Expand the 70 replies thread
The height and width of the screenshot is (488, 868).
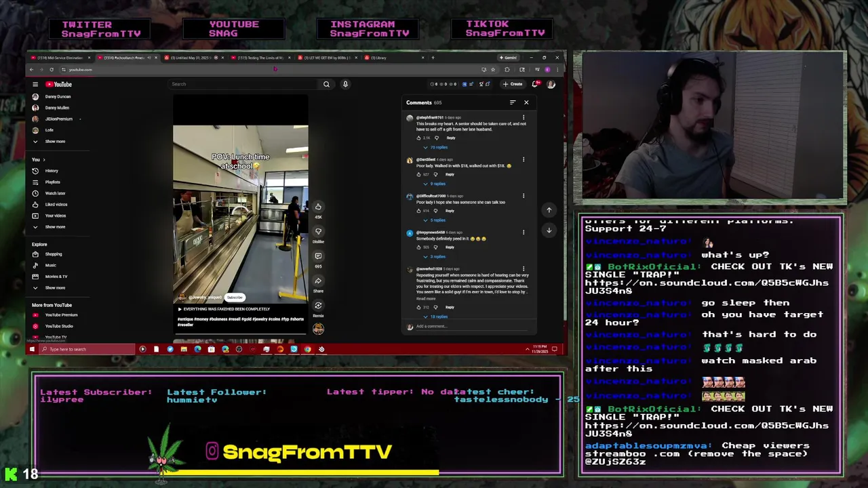[x=435, y=147]
